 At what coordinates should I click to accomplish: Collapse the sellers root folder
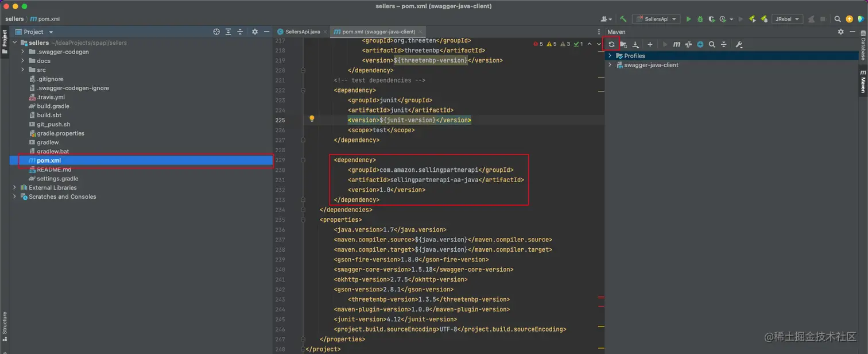point(15,43)
